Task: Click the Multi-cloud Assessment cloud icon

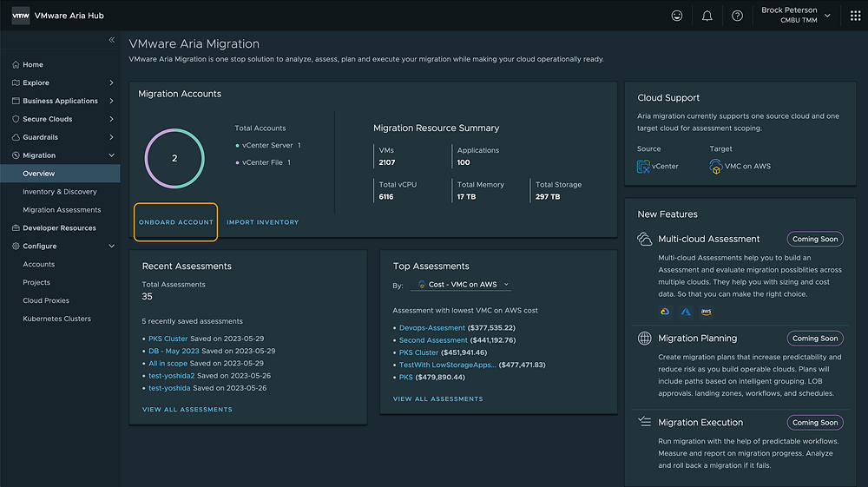Action: coord(644,239)
